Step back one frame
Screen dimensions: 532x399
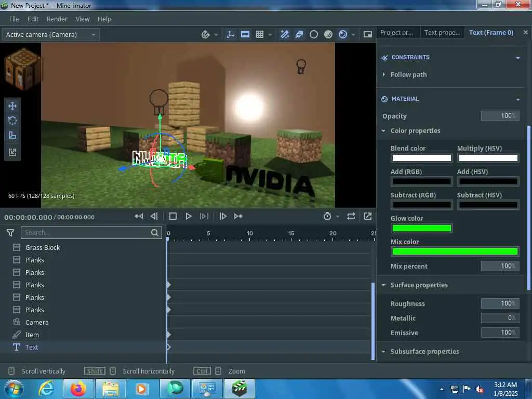[154, 216]
